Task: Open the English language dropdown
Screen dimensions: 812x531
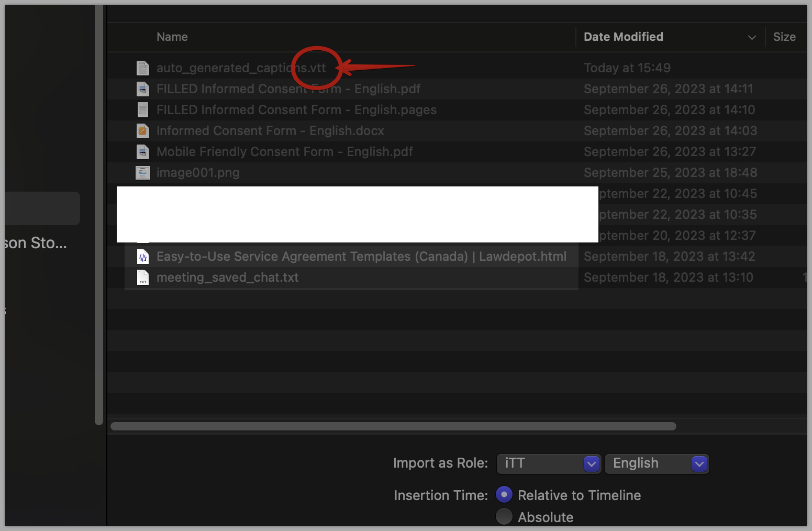Action: pos(657,463)
